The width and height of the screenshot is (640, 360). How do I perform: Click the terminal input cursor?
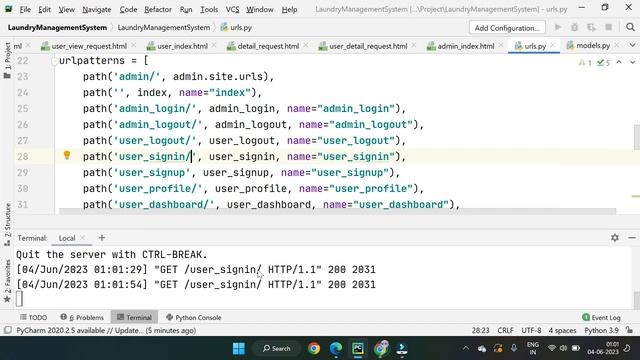coord(19,299)
